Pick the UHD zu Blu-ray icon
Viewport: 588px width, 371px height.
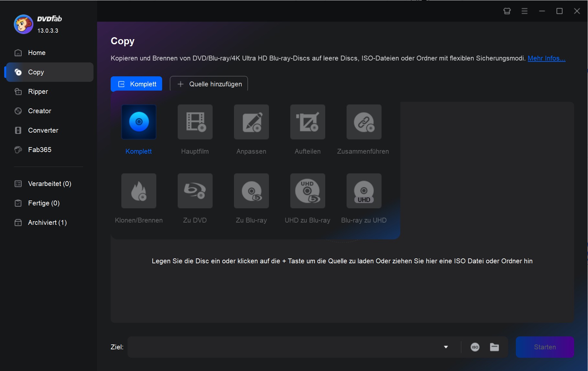tap(307, 191)
